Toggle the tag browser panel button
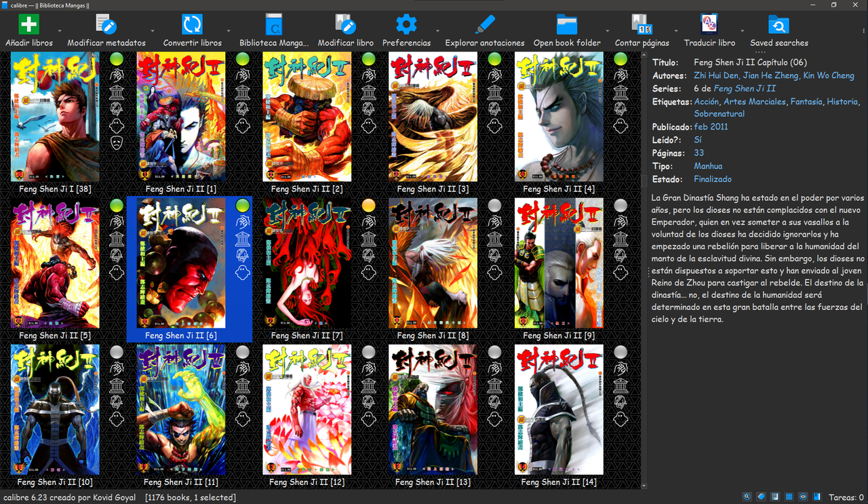Image resolution: width=868 pixels, height=504 pixels. click(x=762, y=497)
